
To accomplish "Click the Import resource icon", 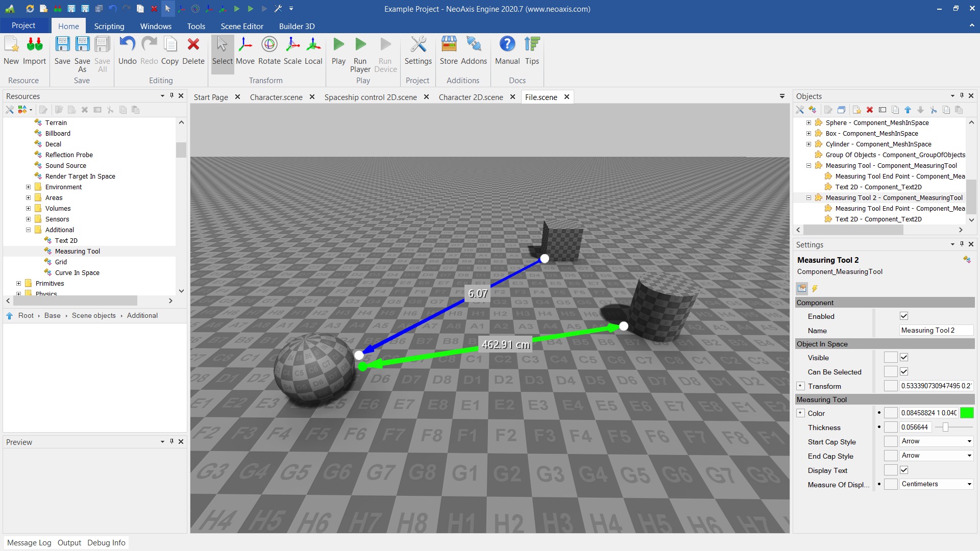I will [x=34, y=51].
